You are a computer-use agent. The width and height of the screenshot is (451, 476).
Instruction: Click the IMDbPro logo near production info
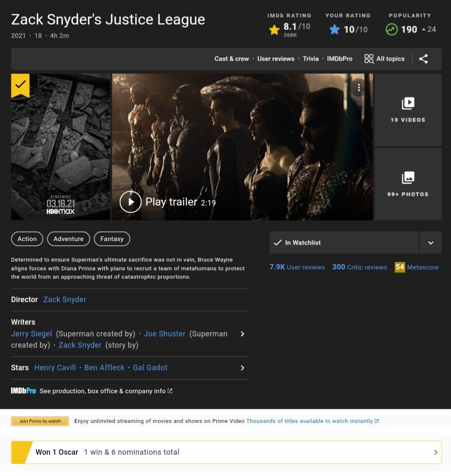point(23,391)
